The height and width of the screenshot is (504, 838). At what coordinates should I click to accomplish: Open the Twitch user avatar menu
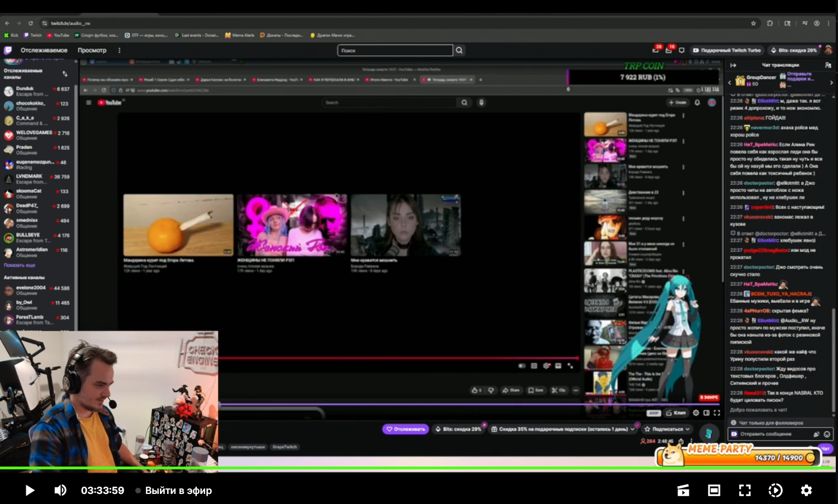pyautogui.click(x=828, y=50)
